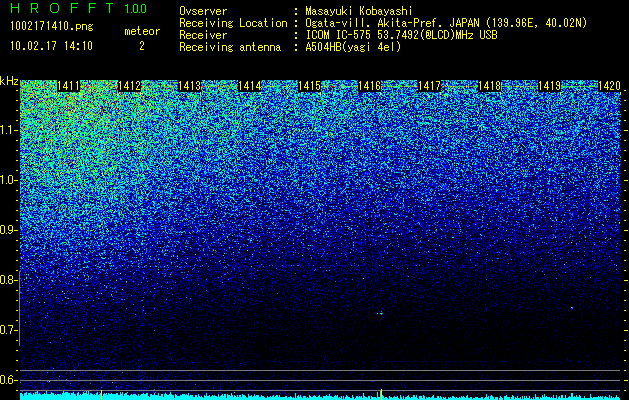The height and width of the screenshot is (400, 629).
Task: Click the 1420 time marker
Action: point(609,86)
